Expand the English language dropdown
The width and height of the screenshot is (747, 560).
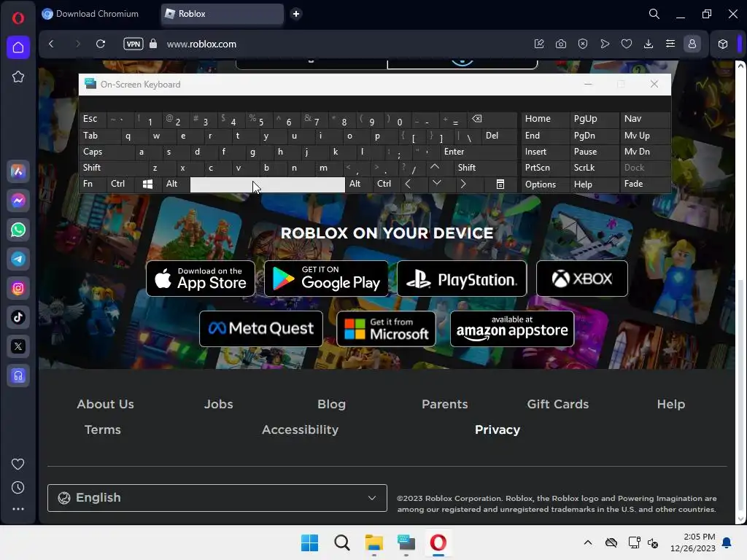(x=217, y=498)
